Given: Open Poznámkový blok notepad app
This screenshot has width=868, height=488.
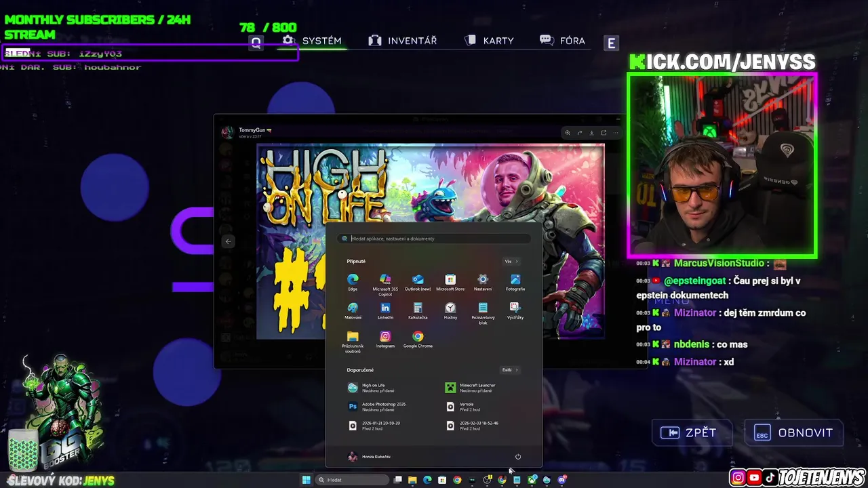Looking at the screenshot, I should pyautogui.click(x=483, y=313).
